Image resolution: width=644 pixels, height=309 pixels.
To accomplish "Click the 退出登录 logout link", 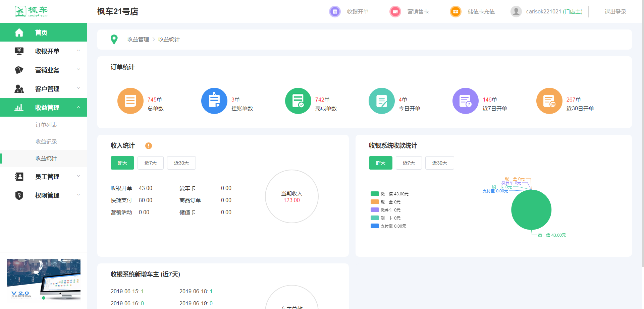I will [x=615, y=12].
